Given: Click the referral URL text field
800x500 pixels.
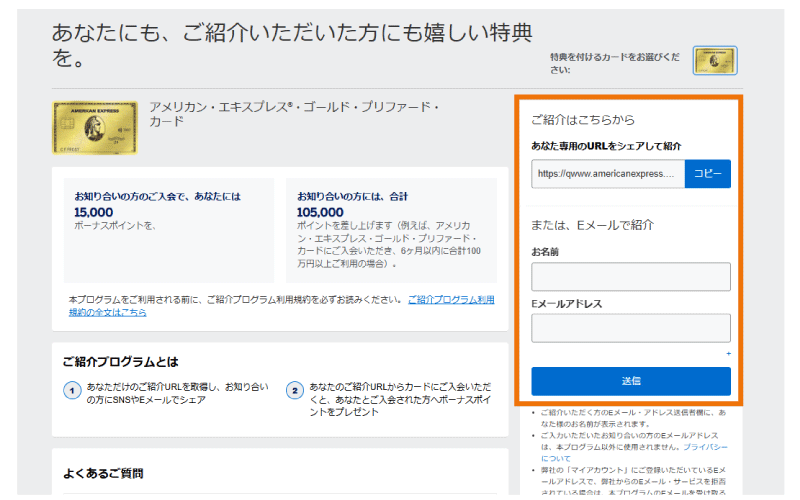Looking at the screenshot, I should [608, 173].
